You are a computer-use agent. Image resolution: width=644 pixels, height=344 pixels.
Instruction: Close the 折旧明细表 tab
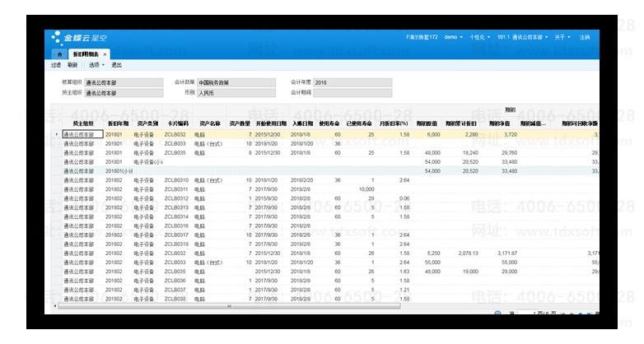pyautogui.click(x=105, y=53)
